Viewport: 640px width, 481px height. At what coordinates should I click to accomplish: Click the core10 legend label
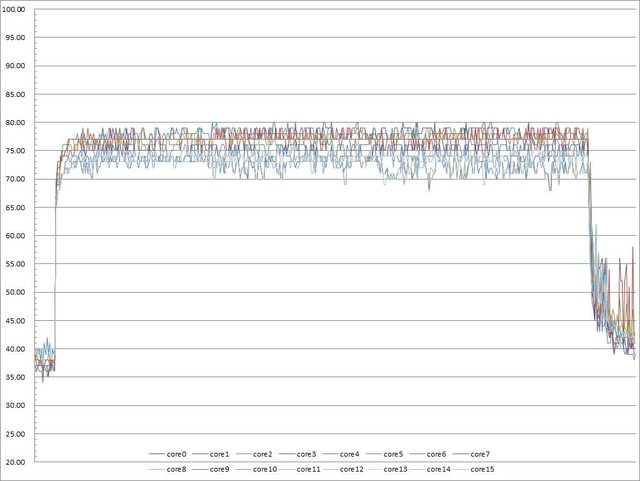(265, 468)
